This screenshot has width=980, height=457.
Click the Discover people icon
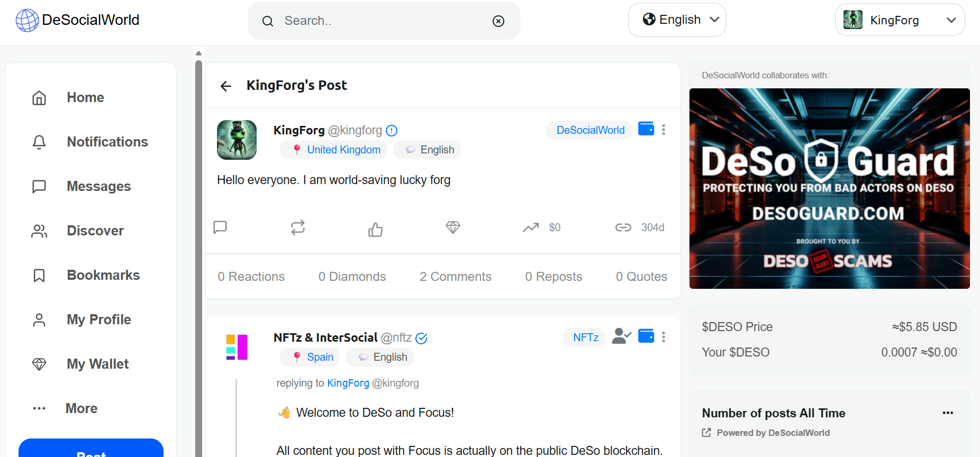[39, 231]
